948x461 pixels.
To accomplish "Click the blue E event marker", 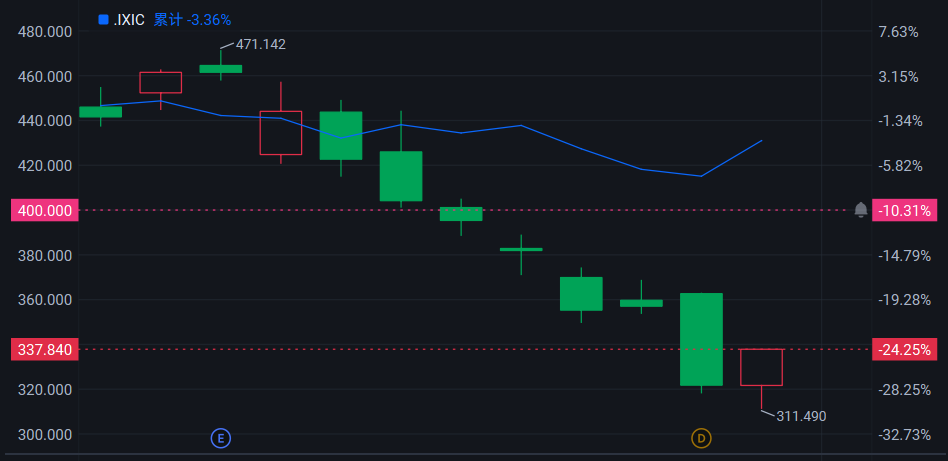I will (x=221, y=438).
